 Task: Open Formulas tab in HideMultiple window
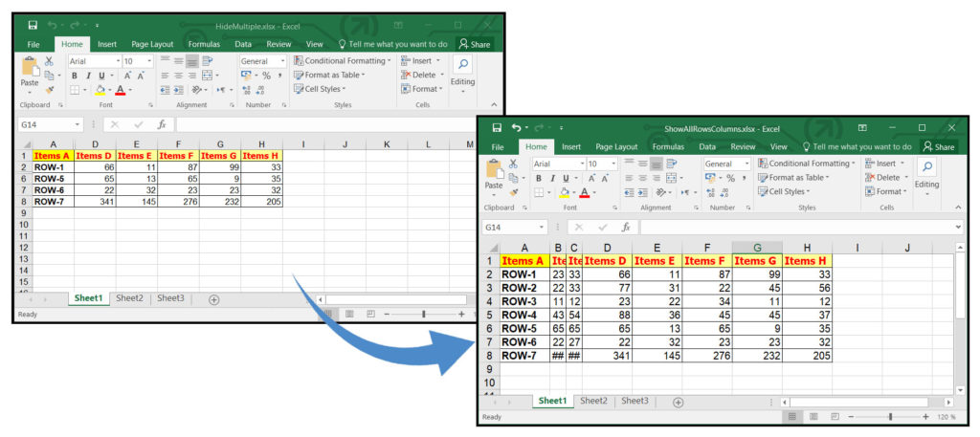pos(203,44)
